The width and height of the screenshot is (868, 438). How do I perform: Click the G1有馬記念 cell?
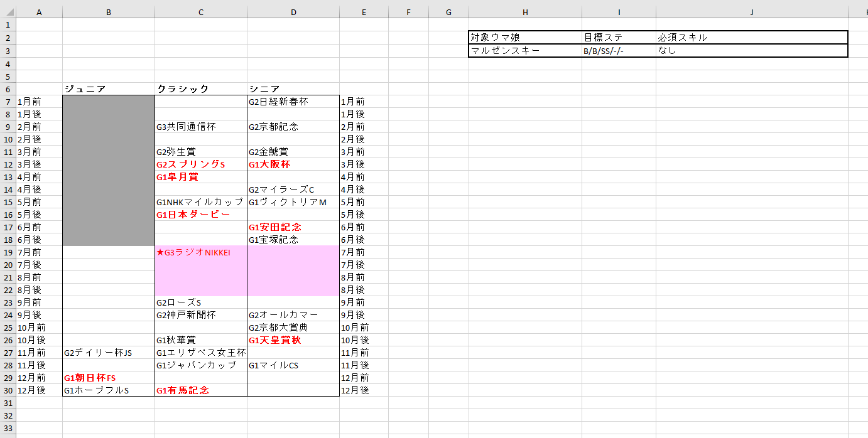tap(201, 390)
